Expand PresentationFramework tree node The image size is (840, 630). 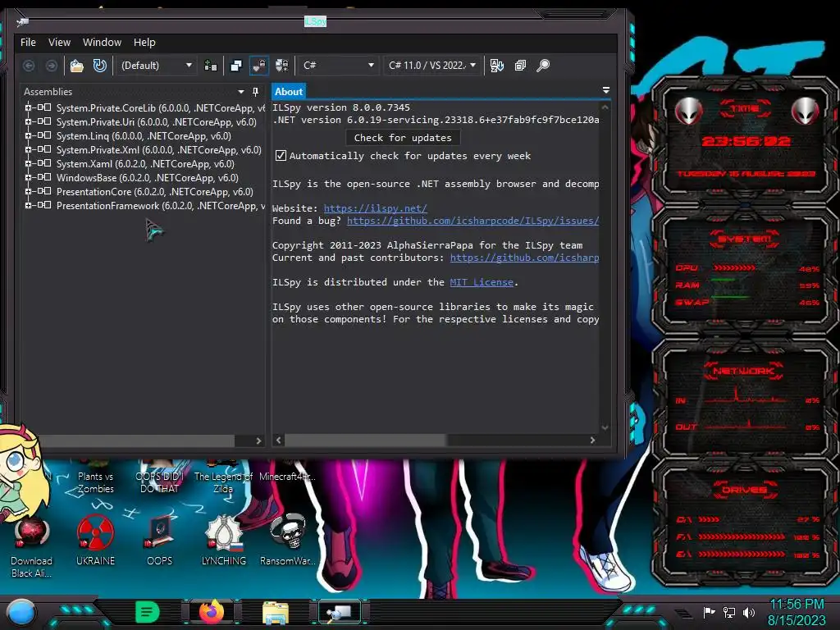pos(28,205)
